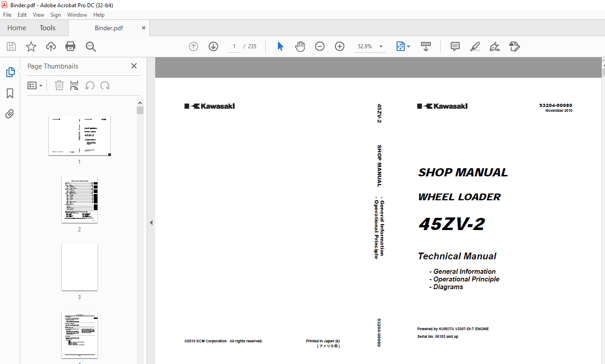Click Powered by KUBOTA V3307-DI-T ENGINE text
Viewport: 605px width, 364px height.
tap(453, 329)
